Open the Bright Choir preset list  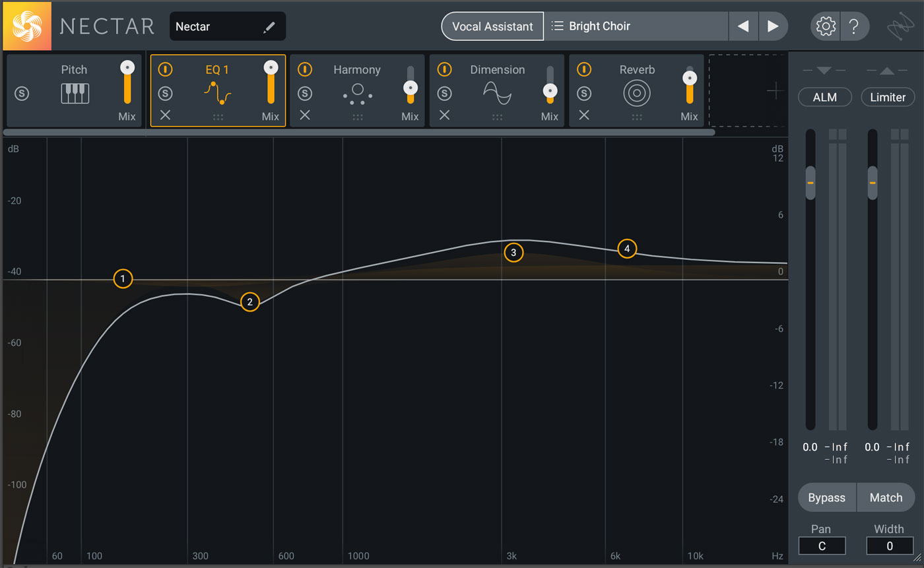(x=636, y=26)
